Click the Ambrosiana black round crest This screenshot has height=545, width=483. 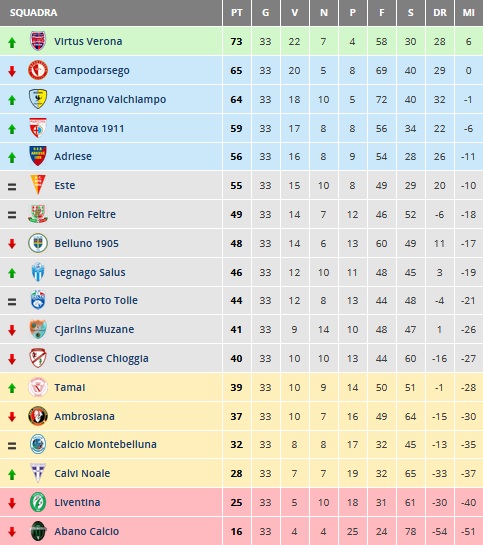(x=38, y=416)
